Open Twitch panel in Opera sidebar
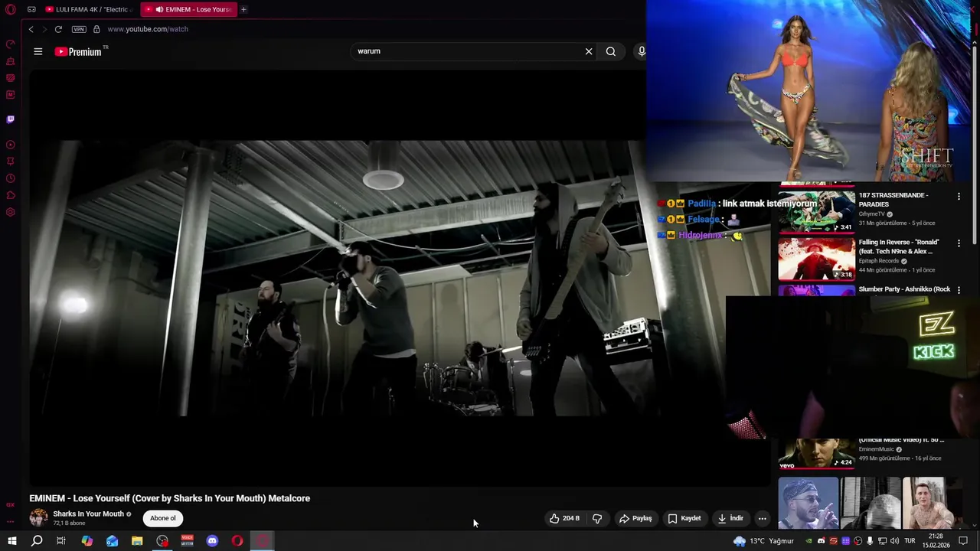980x551 pixels. tap(11, 119)
